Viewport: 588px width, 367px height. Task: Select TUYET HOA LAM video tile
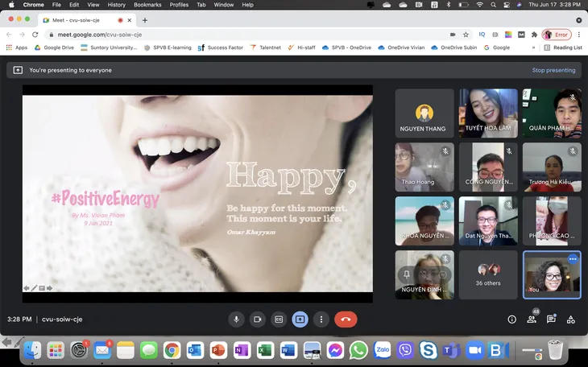pyautogui.click(x=488, y=113)
